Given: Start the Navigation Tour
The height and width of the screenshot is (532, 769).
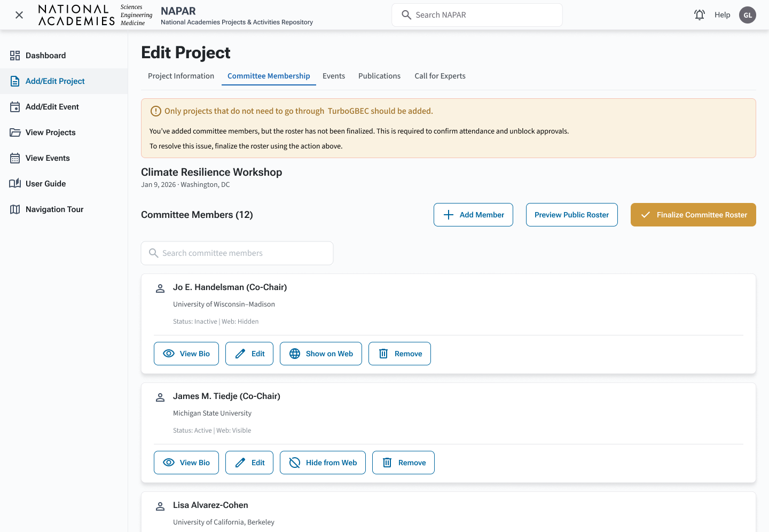Looking at the screenshot, I should click(54, 209).
